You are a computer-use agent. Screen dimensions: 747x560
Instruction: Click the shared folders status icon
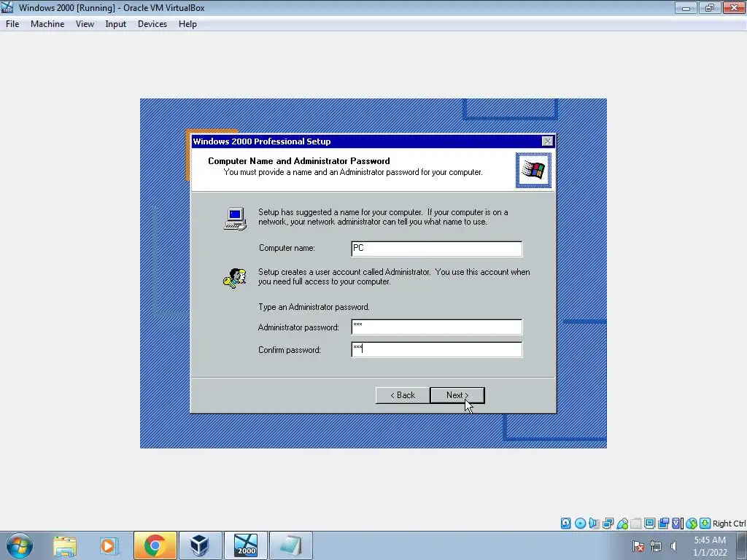coord(635,524)
